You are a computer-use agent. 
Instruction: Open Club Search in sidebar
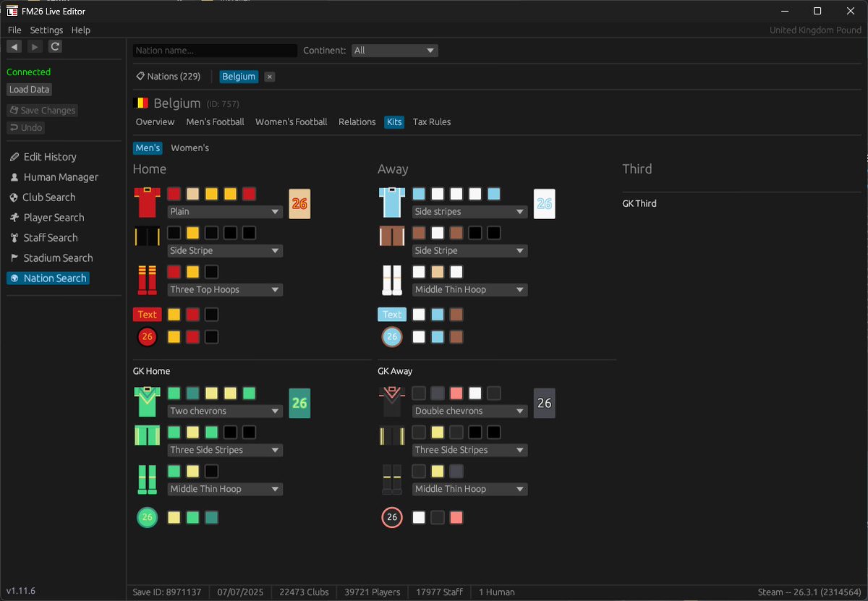(x=41, y=197)
